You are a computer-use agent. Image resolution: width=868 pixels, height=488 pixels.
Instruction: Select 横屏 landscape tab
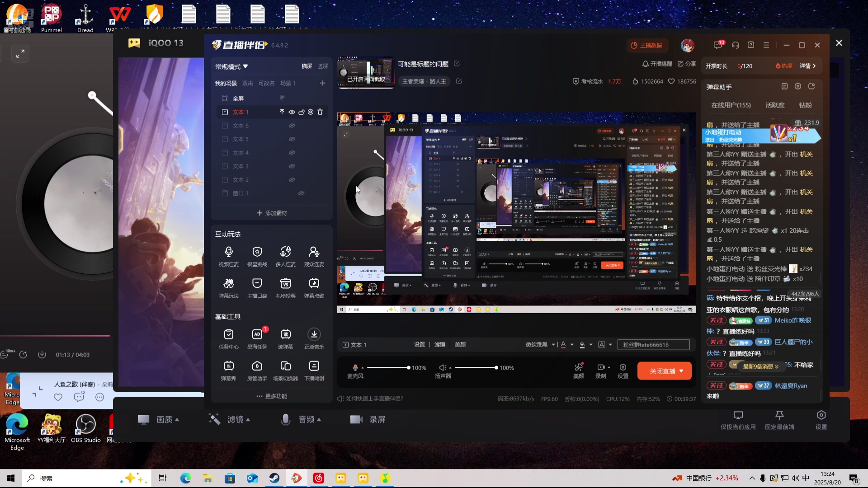(x=307, y=66)
